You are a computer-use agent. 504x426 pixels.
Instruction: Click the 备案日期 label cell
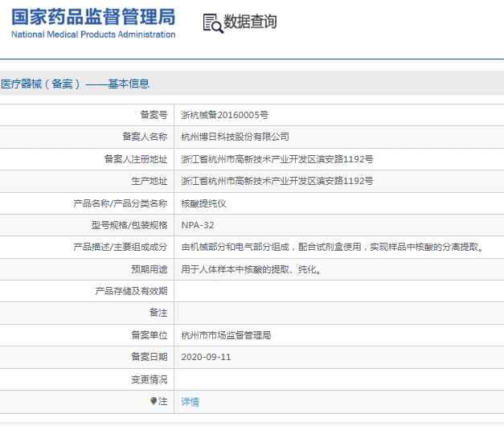[x=150, y=357]
